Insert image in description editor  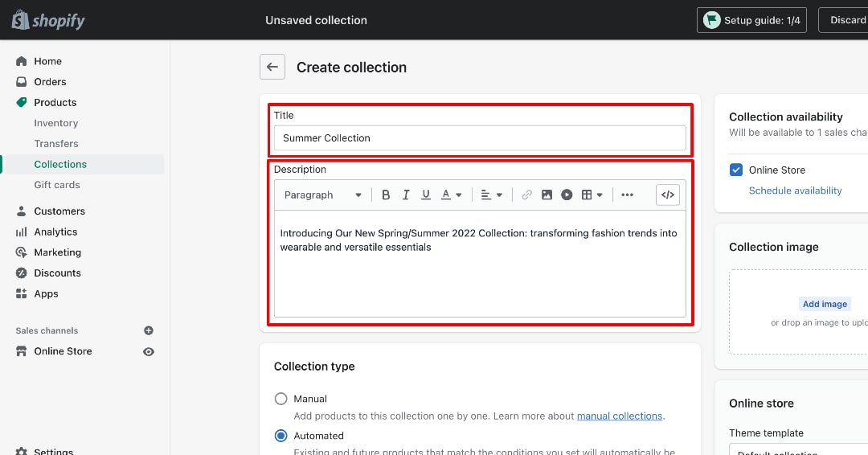(x=547, y=195)
